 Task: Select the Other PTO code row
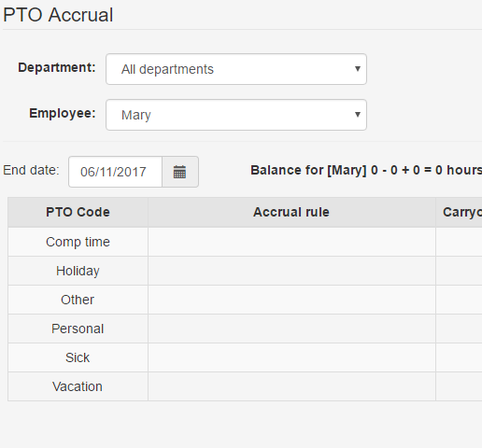coord(245,300)
